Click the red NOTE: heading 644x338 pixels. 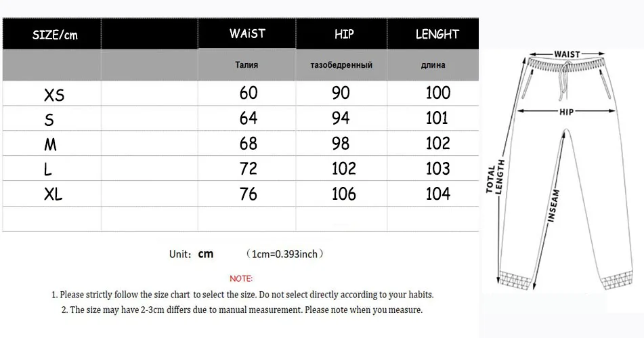click(x=241, y=278)
